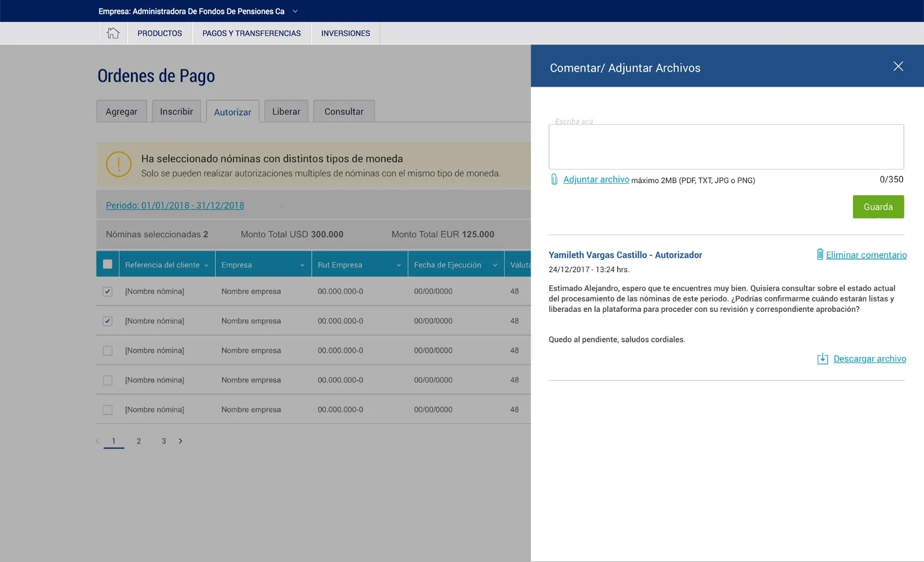Switch to the Agregar tab
924x562 pixels.
pos(121,111)
